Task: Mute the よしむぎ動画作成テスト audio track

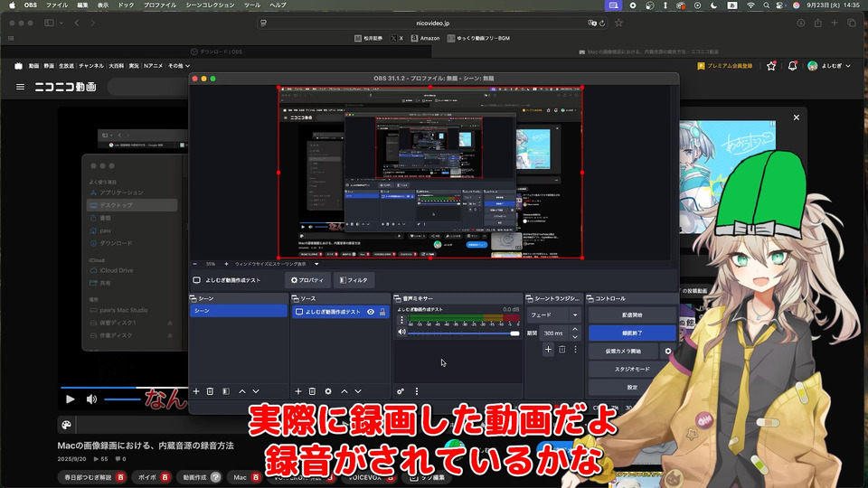Action: tap(401, 332)
